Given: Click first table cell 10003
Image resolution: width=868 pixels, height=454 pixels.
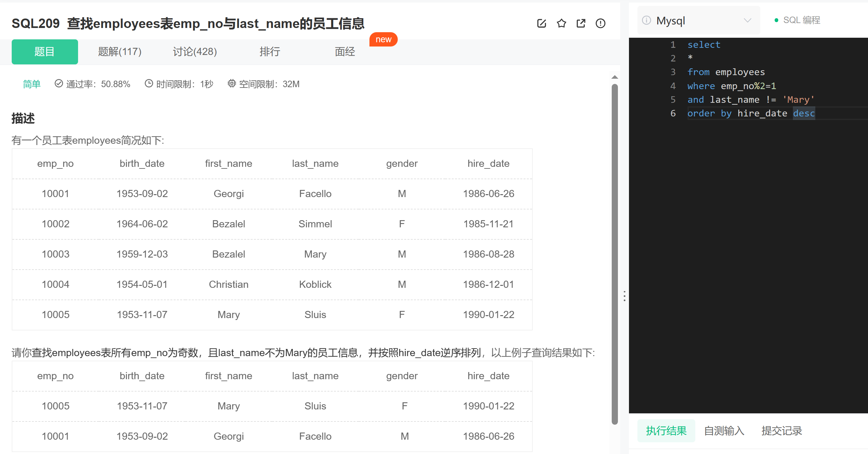Looking at the screenshot, I should pyautogui.click(x=55, y=254).
